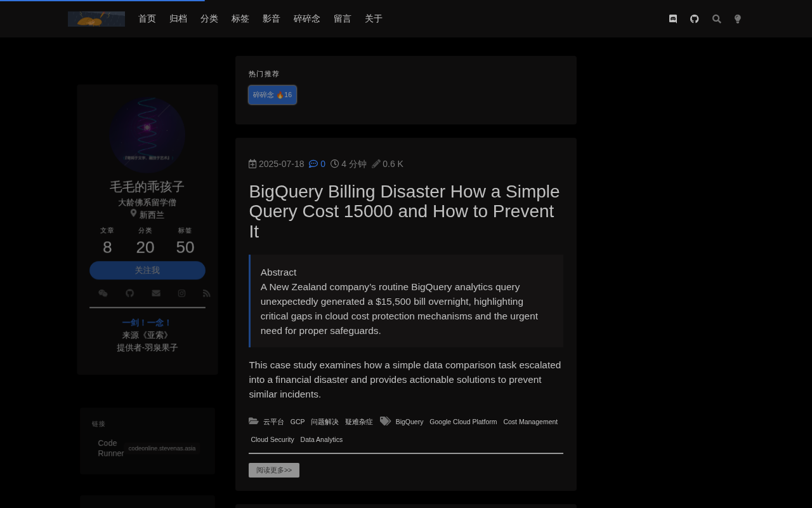Open the 留言 navigation page
812x508 pixels.
tap(343, 19)
